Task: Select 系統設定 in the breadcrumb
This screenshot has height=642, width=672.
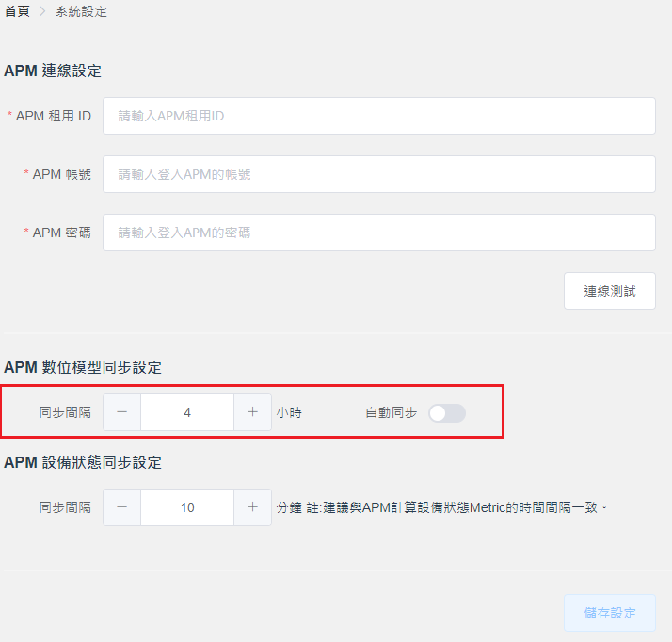Action: click(81, 12)
